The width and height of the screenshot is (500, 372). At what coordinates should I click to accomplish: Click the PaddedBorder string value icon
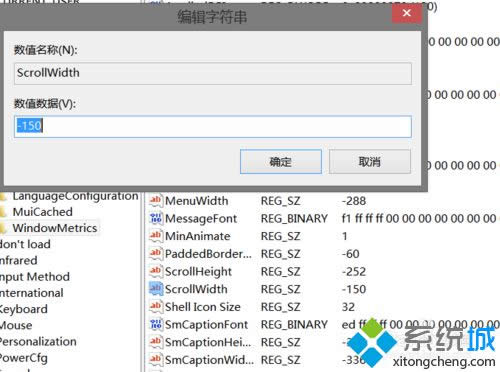[x=156, y=253]
